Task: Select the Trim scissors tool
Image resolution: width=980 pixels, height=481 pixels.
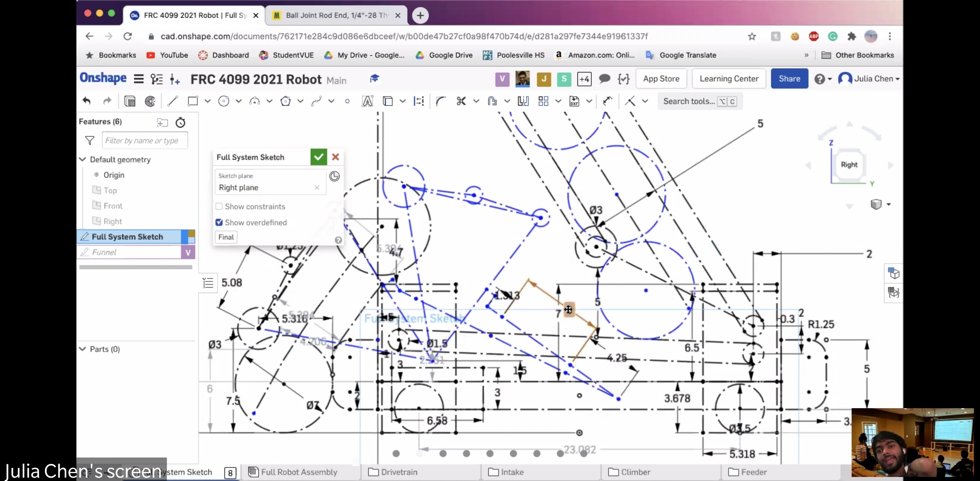Action: click(x=461, y=101)
